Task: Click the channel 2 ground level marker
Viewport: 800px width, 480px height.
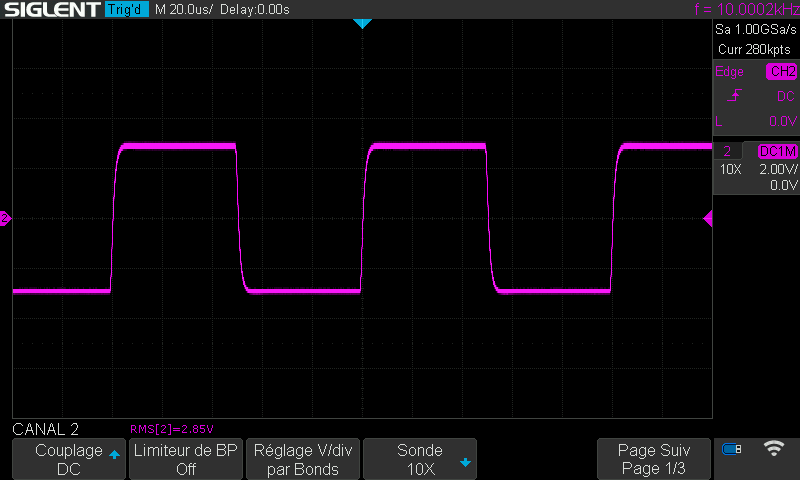Action: [5, 218]
